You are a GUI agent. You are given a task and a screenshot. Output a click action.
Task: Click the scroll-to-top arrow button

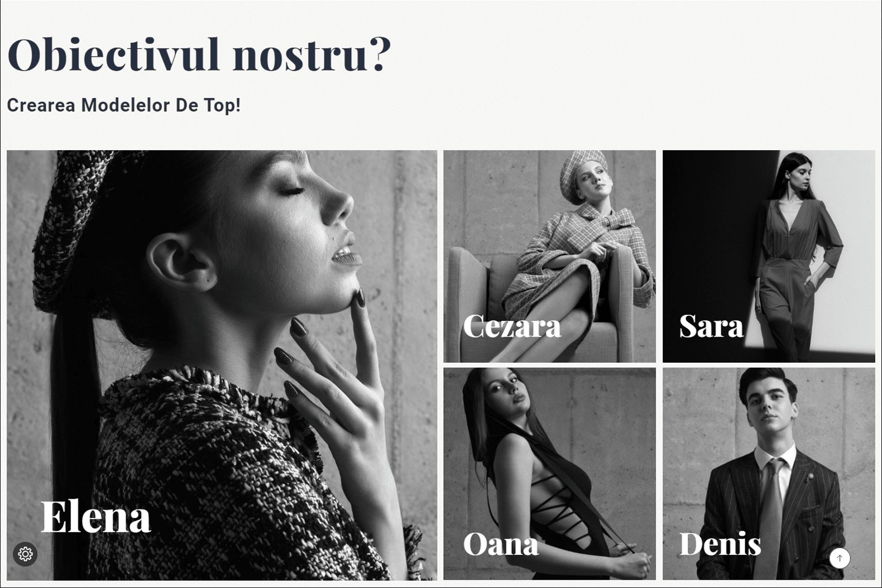840,558
